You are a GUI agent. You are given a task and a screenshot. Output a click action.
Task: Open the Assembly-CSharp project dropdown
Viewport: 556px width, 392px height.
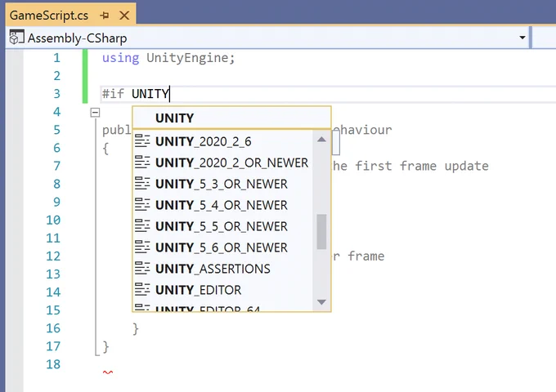point(522,38)
